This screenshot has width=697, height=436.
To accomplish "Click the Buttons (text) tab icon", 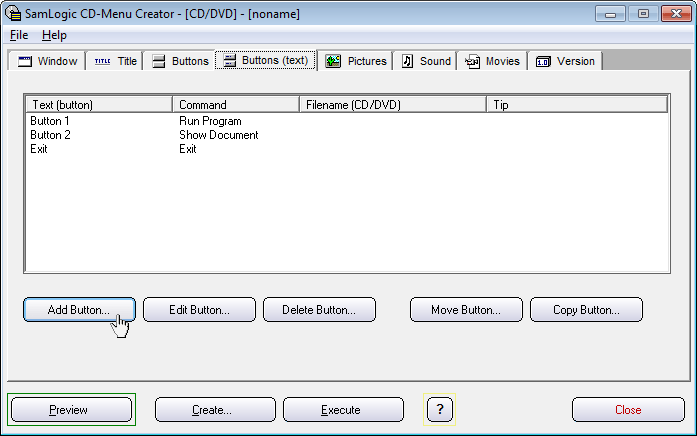I will 230,60.
